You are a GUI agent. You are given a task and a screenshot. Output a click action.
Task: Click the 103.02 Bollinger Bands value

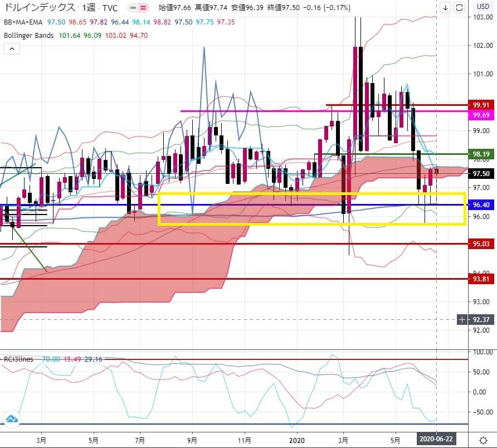116,35
